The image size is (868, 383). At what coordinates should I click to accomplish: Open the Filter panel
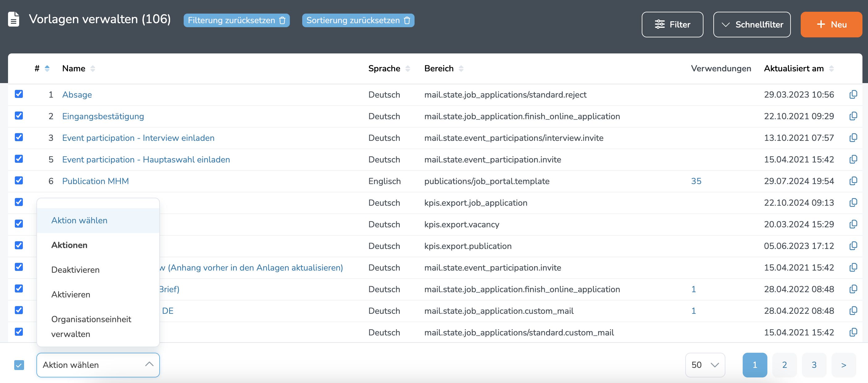tap(672, 24)
